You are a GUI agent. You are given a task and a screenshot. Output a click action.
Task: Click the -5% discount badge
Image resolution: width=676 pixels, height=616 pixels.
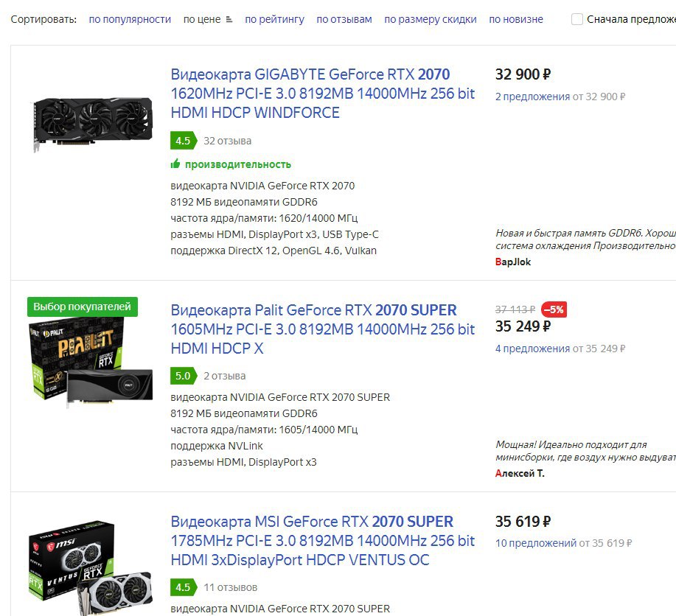click(554, 309)
